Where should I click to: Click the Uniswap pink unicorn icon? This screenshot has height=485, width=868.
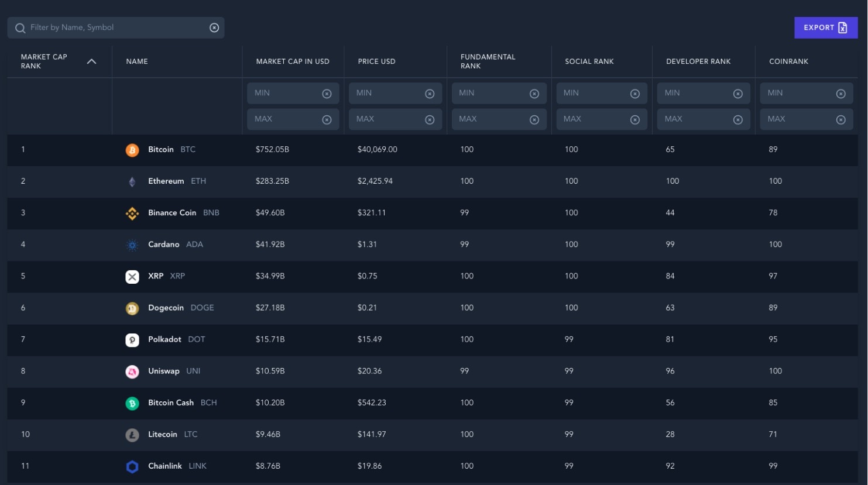coord(132,371)
